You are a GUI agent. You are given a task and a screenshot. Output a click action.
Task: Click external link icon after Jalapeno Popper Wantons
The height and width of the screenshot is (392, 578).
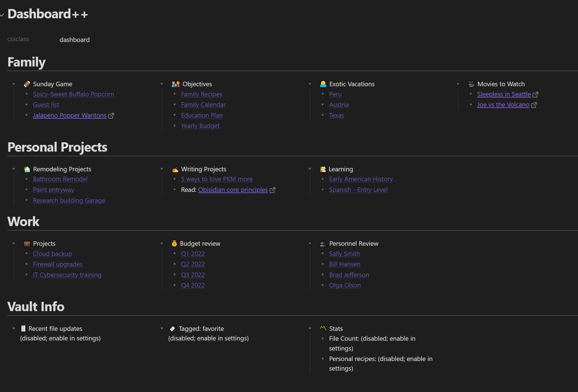pyautogui.click(x=111, y=116)
